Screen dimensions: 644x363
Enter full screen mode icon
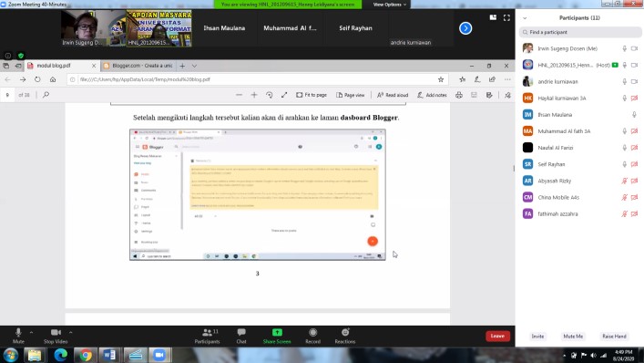[506, 17]
